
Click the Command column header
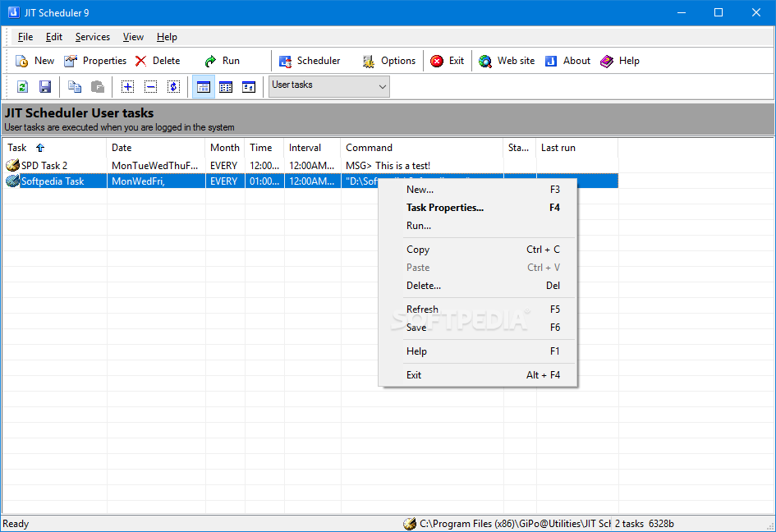click(x=422, y=148)
